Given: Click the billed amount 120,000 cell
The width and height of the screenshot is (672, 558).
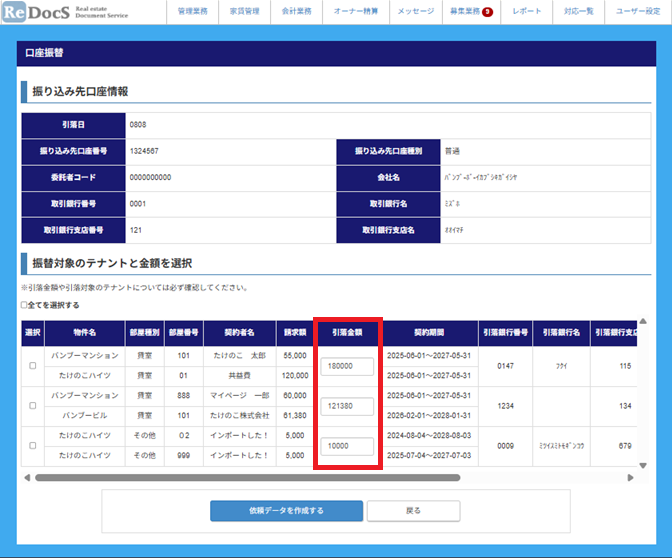Looking at the screenshot, I should tap(295, 375).
